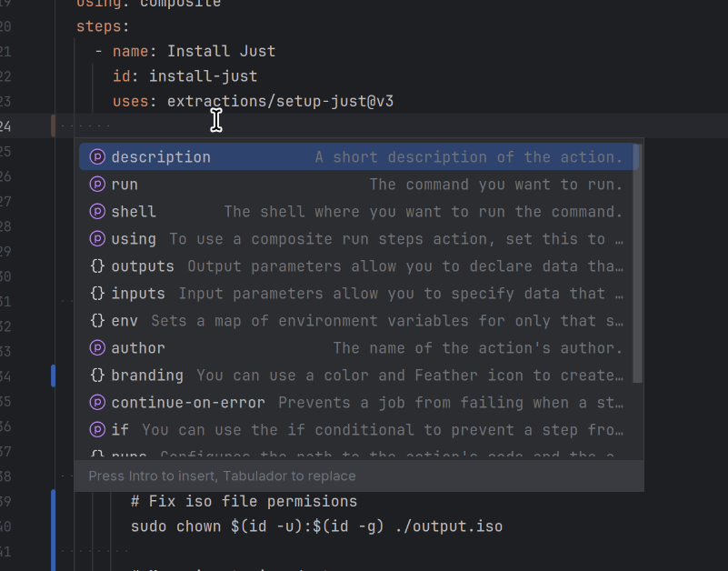Click the braces icon beside outputs
Image resolution: width=728 pixels, height=571 pixels.
tap(97, 266)
